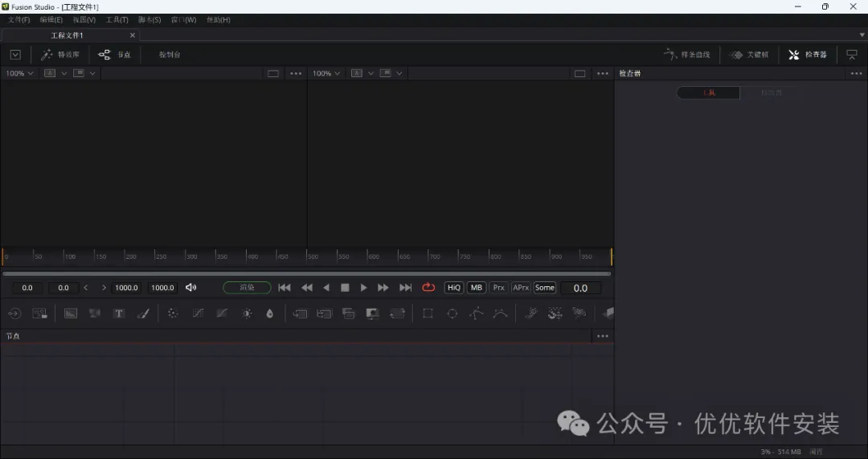Open right viewer channel selector dropdown arrow

coord(371,73)
